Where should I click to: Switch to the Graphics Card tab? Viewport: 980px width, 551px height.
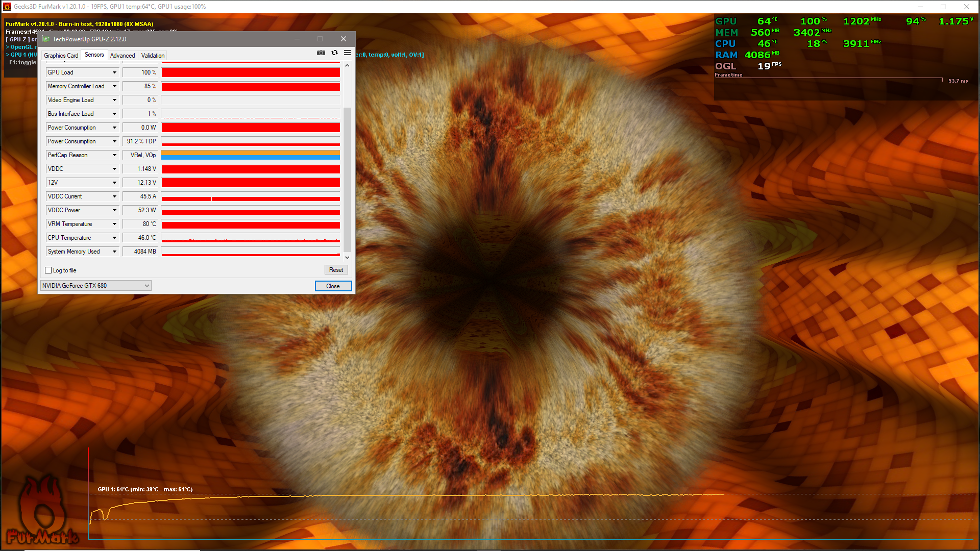click(x=61, y=56)
